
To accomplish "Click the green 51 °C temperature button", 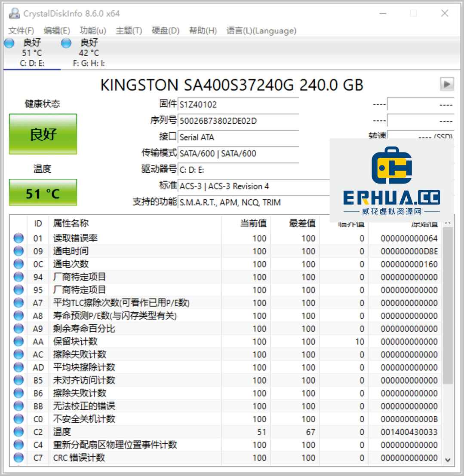I will point(43,192).
